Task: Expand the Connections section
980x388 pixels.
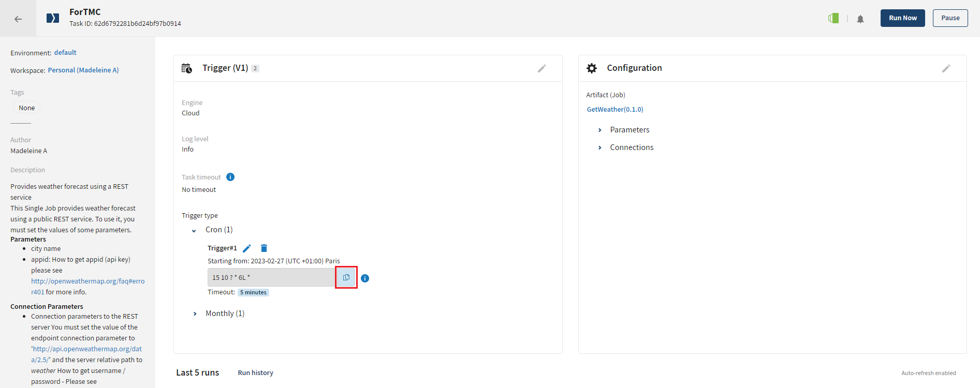Action: 600,147
